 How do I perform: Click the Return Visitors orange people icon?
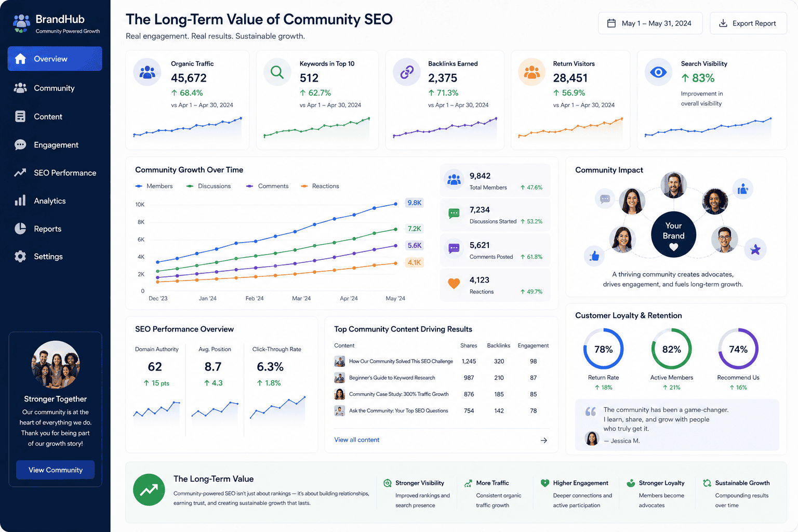pyautogui.click(x=532, y=72)
